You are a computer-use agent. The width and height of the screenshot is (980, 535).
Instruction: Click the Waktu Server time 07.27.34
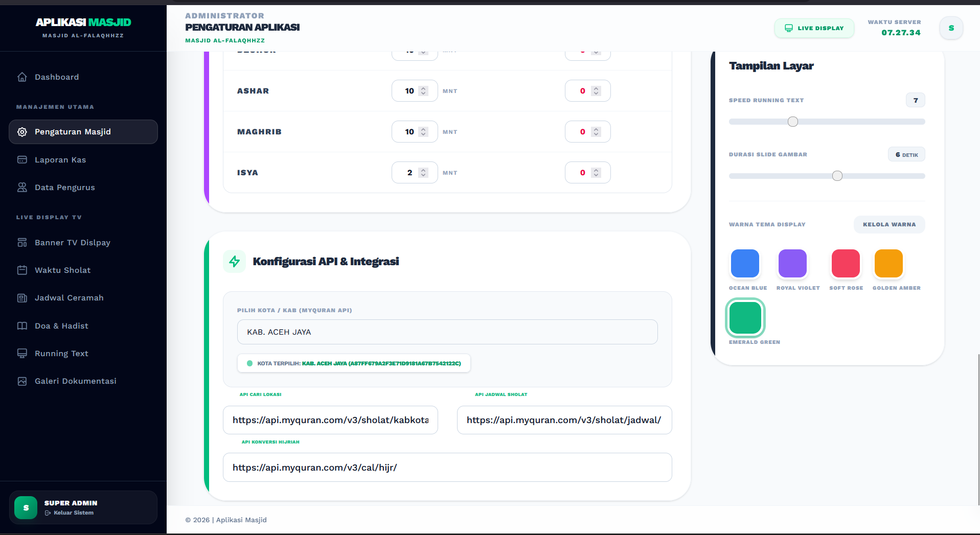[x=901, y=33]
